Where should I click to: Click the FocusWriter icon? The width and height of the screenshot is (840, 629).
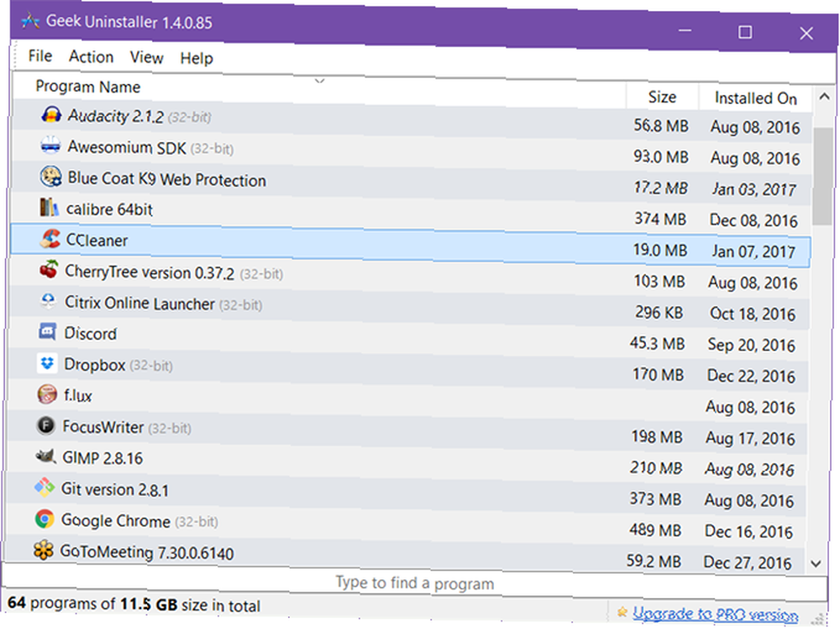pyautogui.click(x=46, y=426)
